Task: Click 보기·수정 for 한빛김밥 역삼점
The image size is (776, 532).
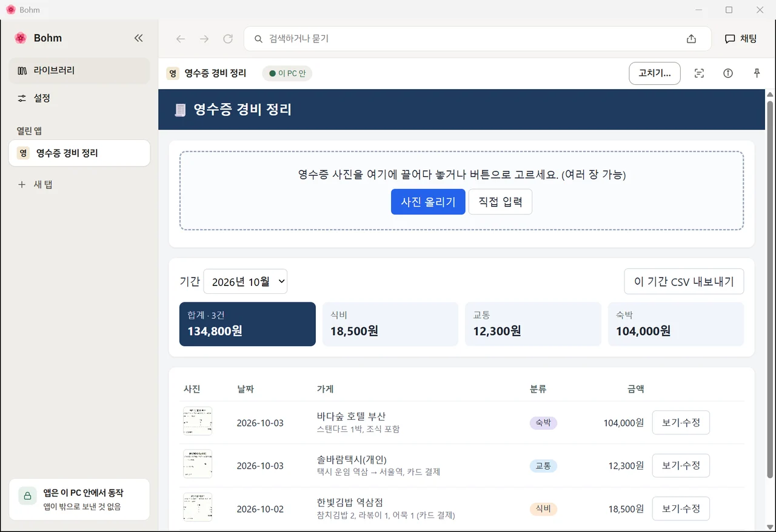Action: tap(681, 509)
